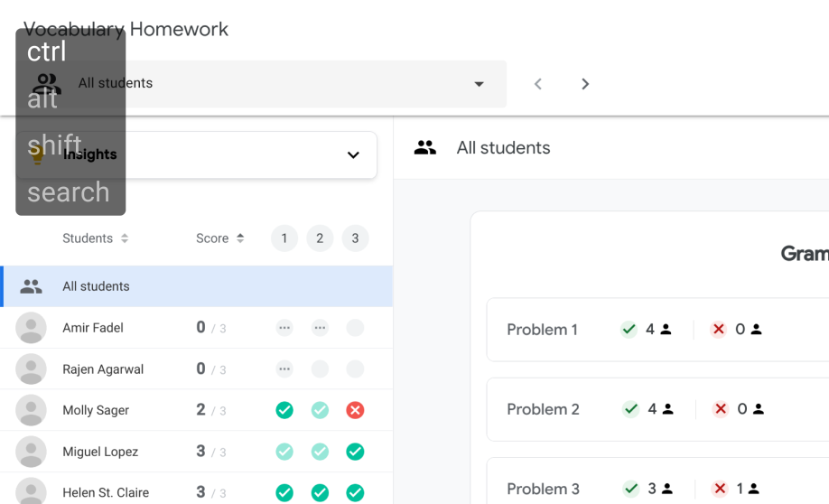Image resolution: width=829 pixels, height=504 pixels.
Task: Open the Problem 1 card
Action: [657, 330]
